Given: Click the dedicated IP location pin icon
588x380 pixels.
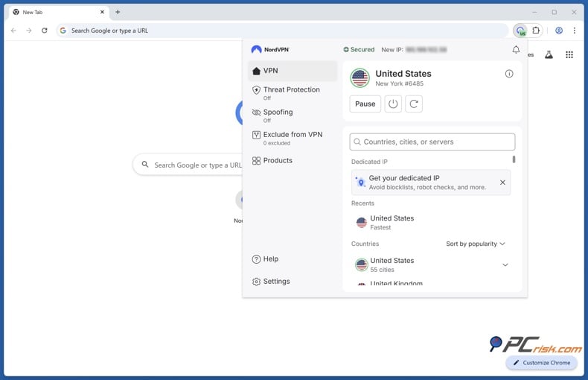Looking at the screenshot, I should [x=360, y=182].
